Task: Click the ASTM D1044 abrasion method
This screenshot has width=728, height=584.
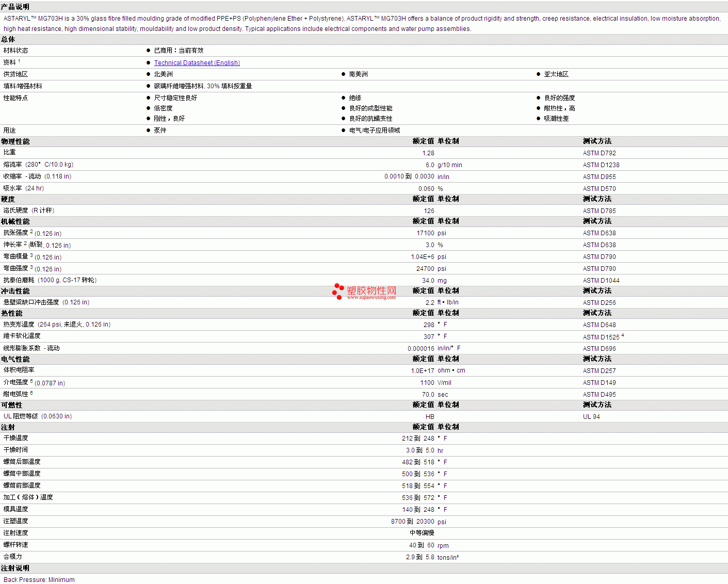Action: (601, 281)
